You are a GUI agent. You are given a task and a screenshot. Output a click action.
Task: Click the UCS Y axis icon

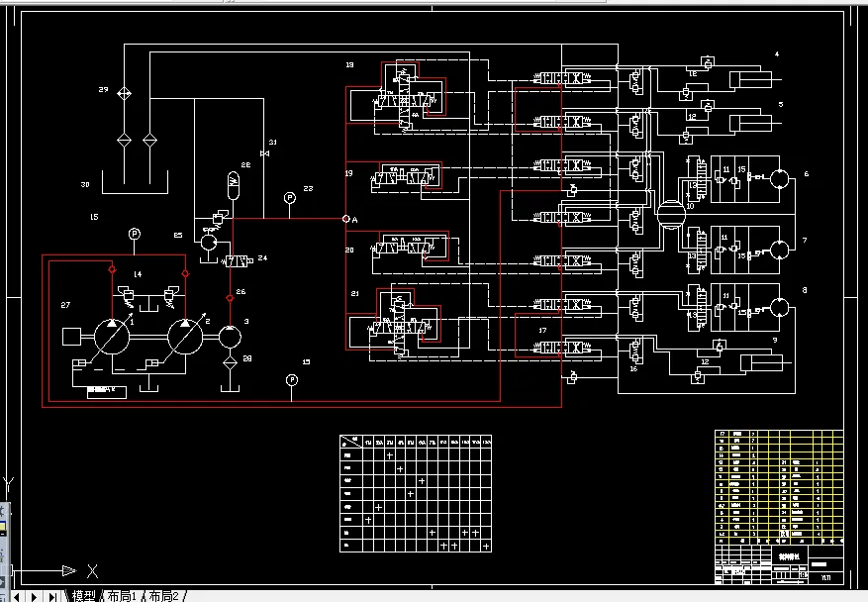point(8,483)
